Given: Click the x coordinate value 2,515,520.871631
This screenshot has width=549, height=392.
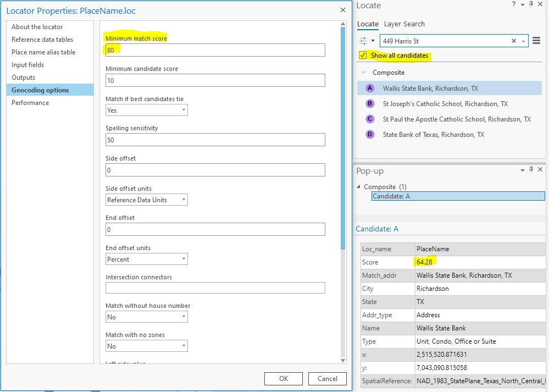Looking at the screenshot, I should pos(441,355).
